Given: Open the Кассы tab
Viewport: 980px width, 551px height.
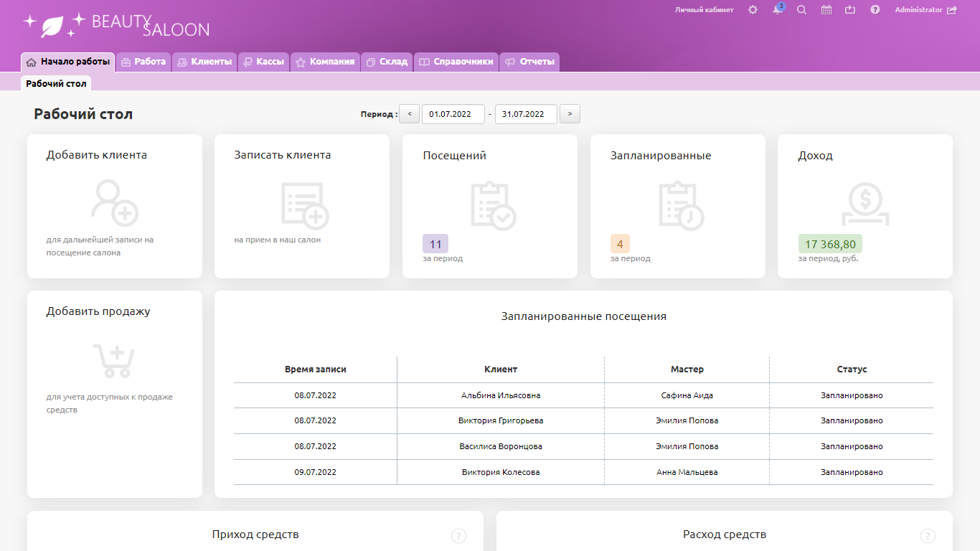Looking at the screenshot, I should (x=263, y=62).
